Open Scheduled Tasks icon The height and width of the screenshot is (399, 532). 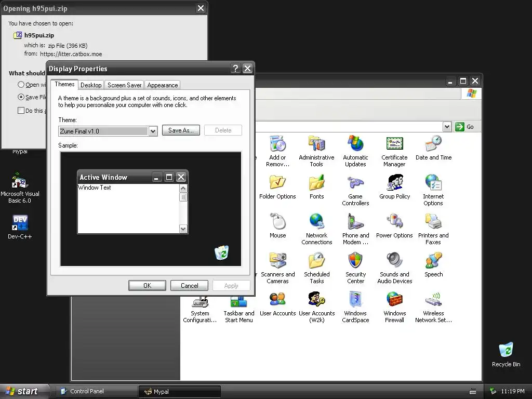(316, 261)
